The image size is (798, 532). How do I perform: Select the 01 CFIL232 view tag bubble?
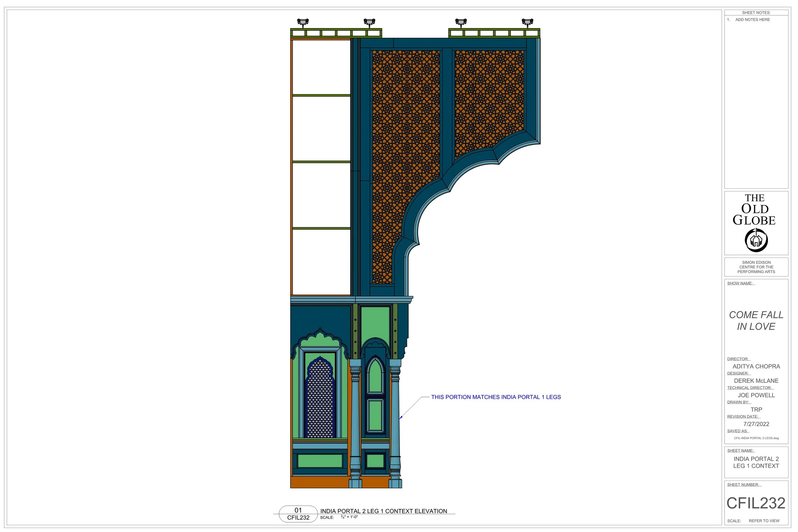298,514
